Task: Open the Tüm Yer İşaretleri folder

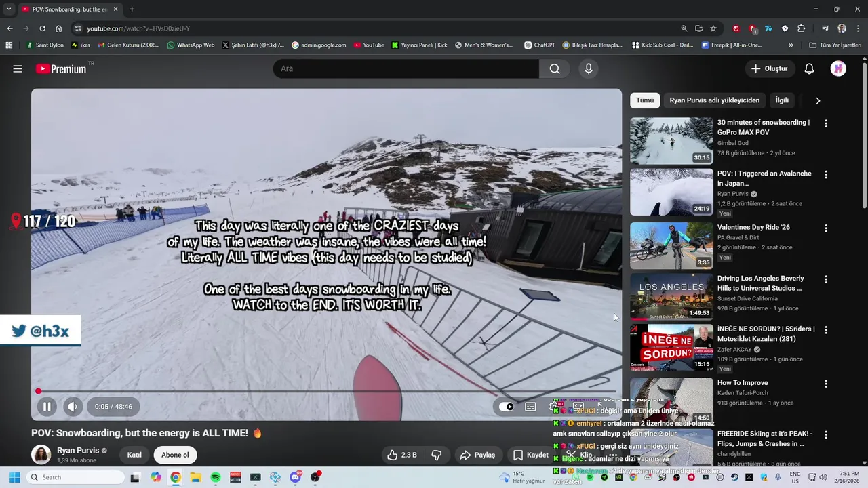Action: pyautogui.click(x=835, y=45)
